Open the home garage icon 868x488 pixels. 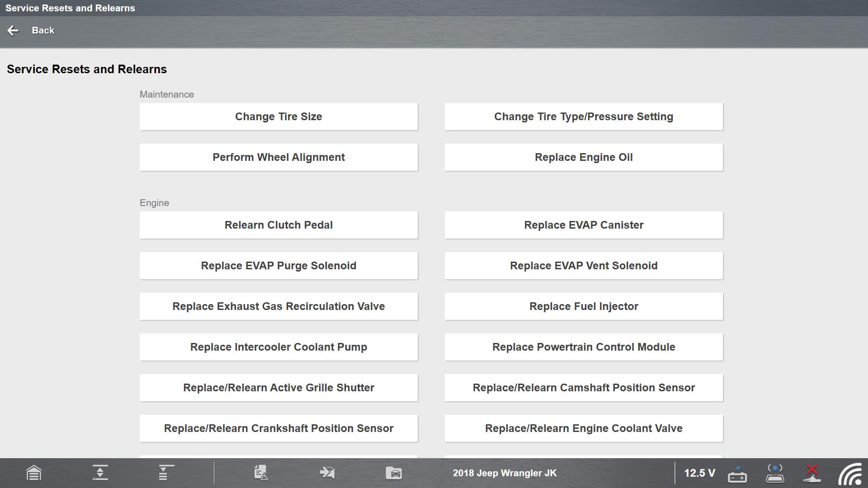click(x=34, y=473)
